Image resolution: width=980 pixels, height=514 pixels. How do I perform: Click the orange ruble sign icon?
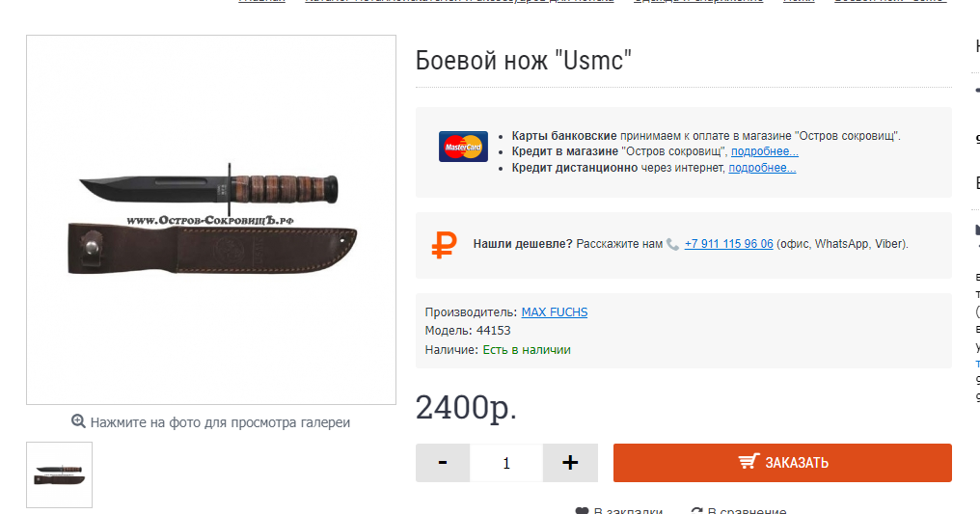point(444,245)
